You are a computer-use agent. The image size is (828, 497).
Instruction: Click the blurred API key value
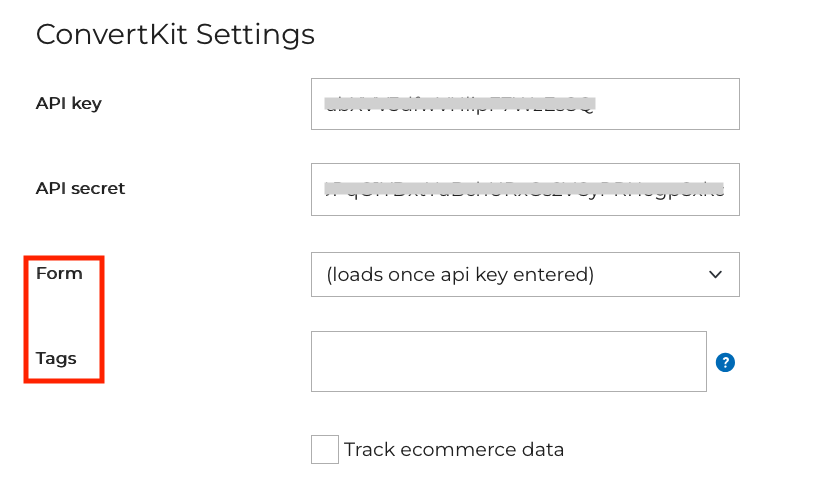pyautogui.click(x=460, y=104)
